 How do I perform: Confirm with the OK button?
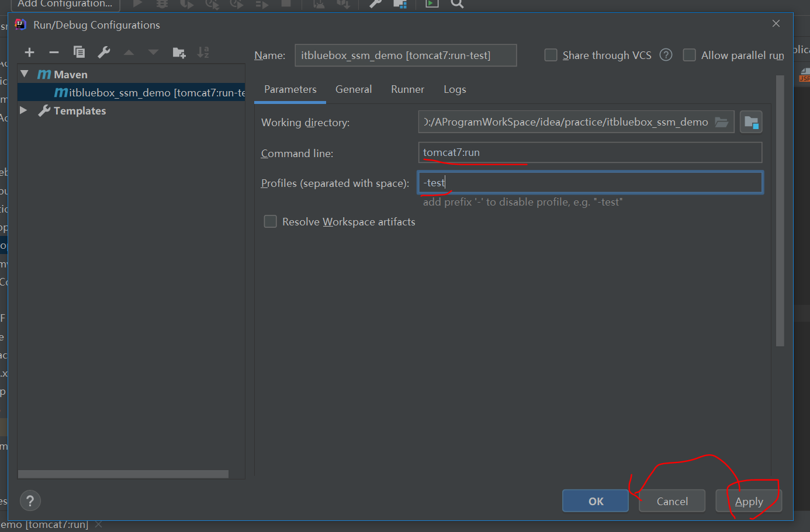point(596,501)
